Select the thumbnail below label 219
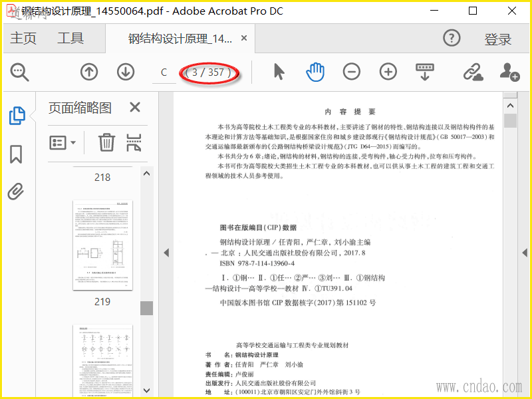Screen dimensions: 532x399 tap(102, 360)
